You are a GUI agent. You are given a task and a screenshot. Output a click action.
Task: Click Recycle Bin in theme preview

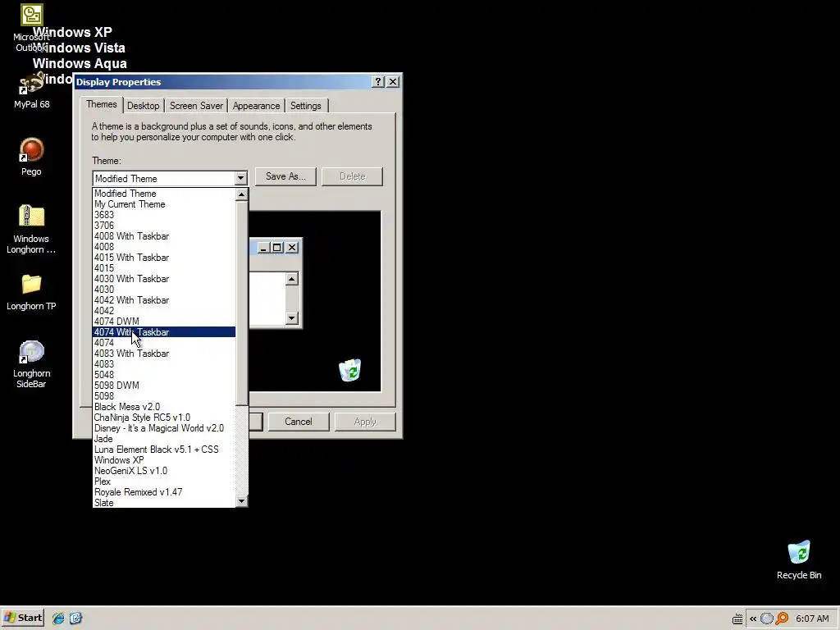pos(349,370)
